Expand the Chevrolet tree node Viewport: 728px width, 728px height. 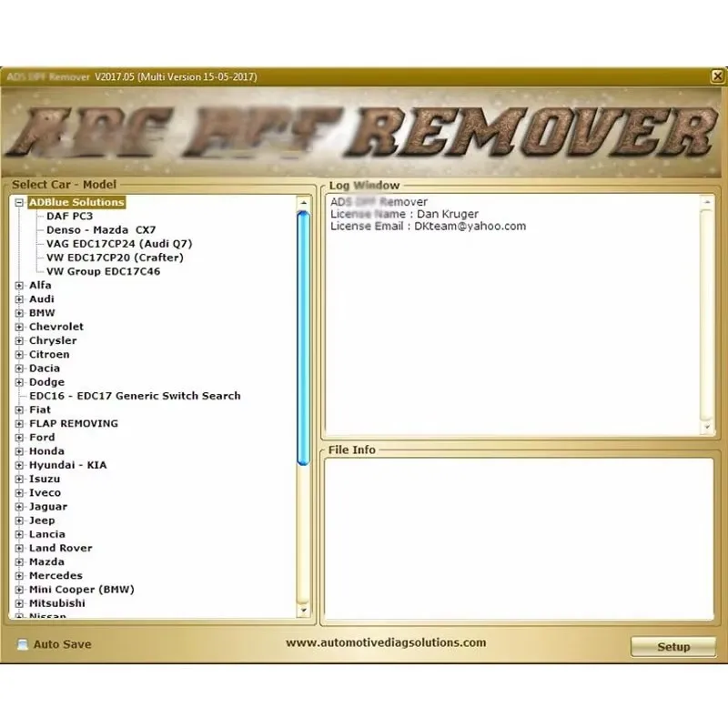click(19, 327)
